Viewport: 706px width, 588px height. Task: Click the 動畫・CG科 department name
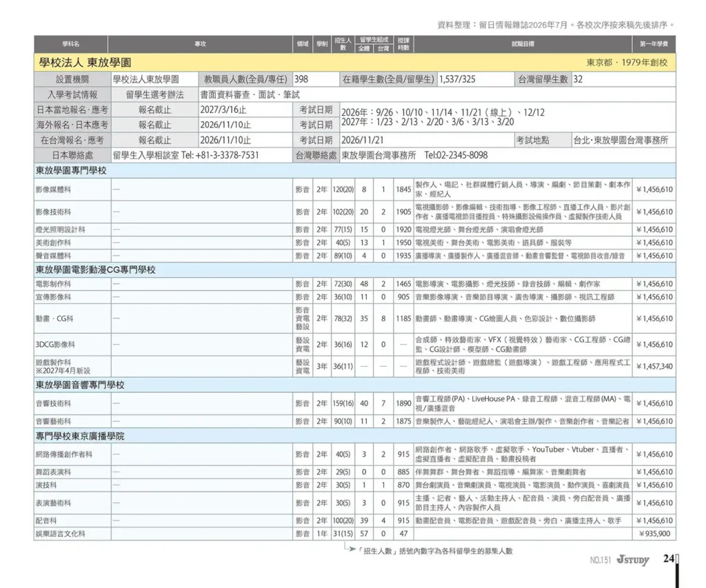click(54, 318)
